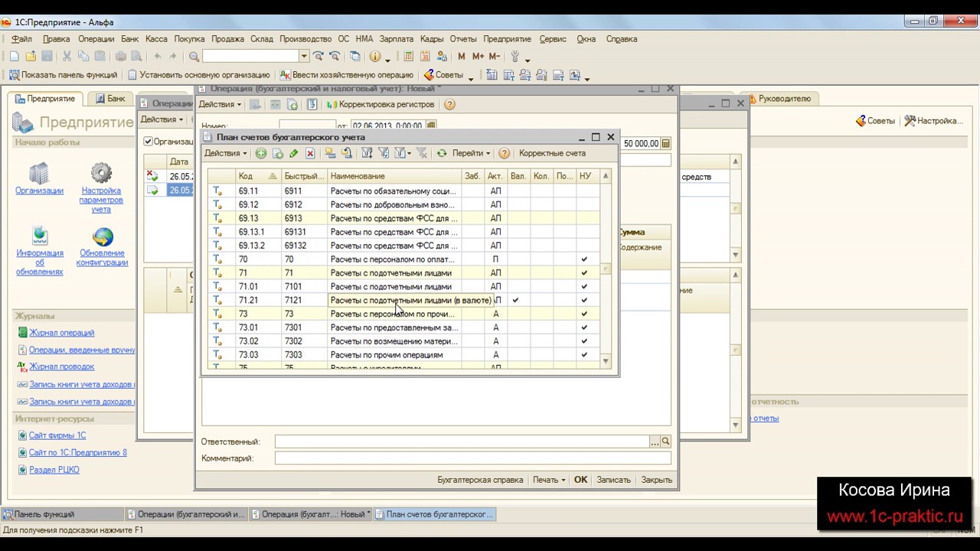This screenshot has height=551, width=980.
Task: Open the Операции menu
Action: 96,39
